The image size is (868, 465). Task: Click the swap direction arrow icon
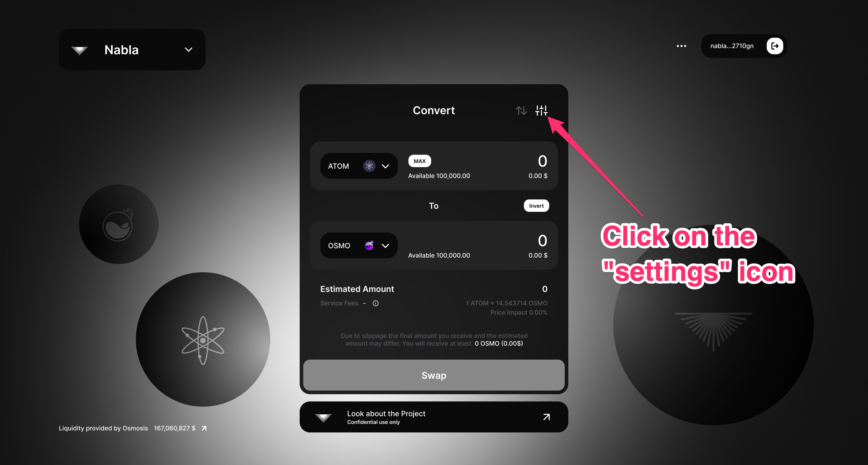[x=521, y=110]
